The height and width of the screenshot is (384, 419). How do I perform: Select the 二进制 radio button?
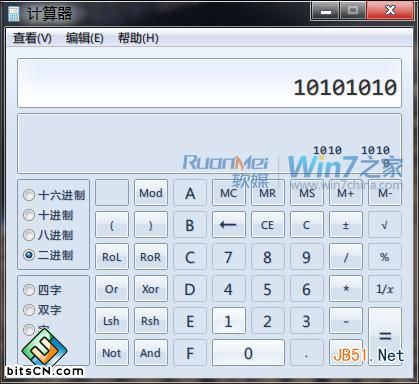pos(48,255)
